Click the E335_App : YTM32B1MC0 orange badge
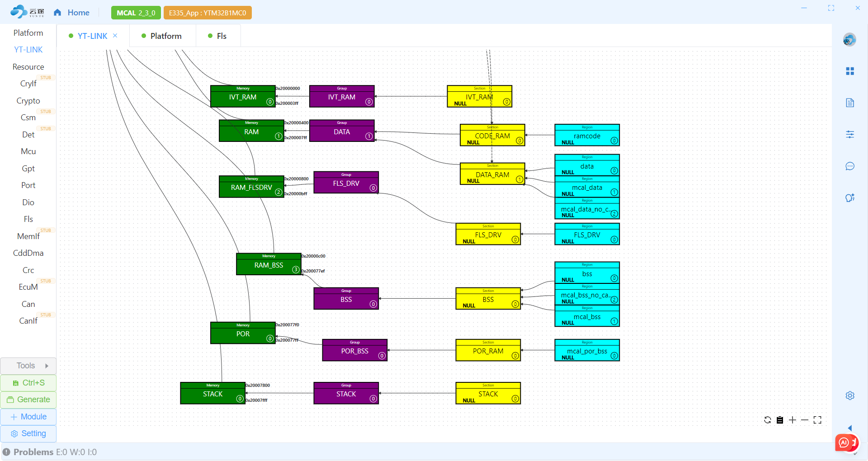The height and width of the screenshot is (461, 868). 208,13
